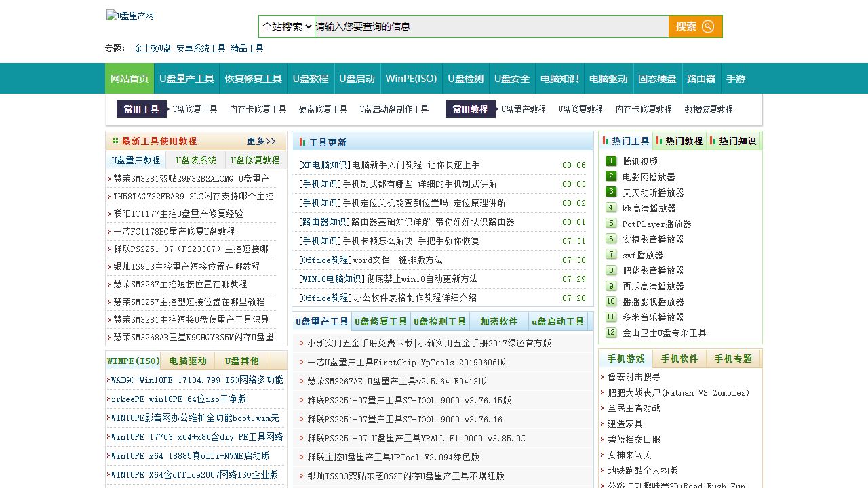Click rank 3 badge beside 天天动听播放器
Image resolution: width=868 pixels, height=488 pixels.
(611, 192)
